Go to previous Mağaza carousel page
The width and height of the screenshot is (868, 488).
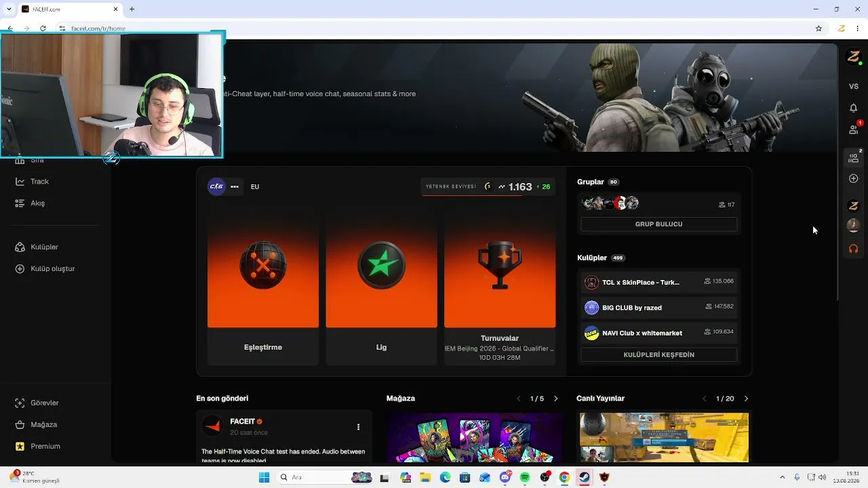tap(519, 399)
